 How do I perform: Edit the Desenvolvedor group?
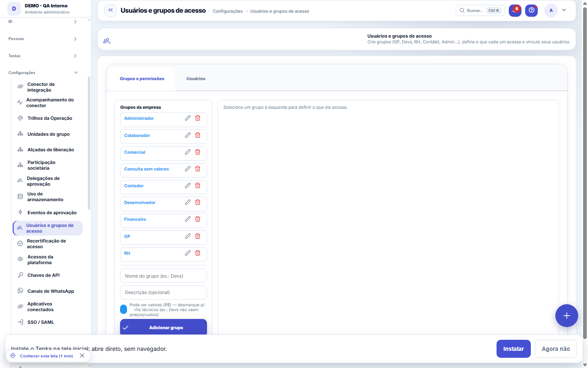188,202
